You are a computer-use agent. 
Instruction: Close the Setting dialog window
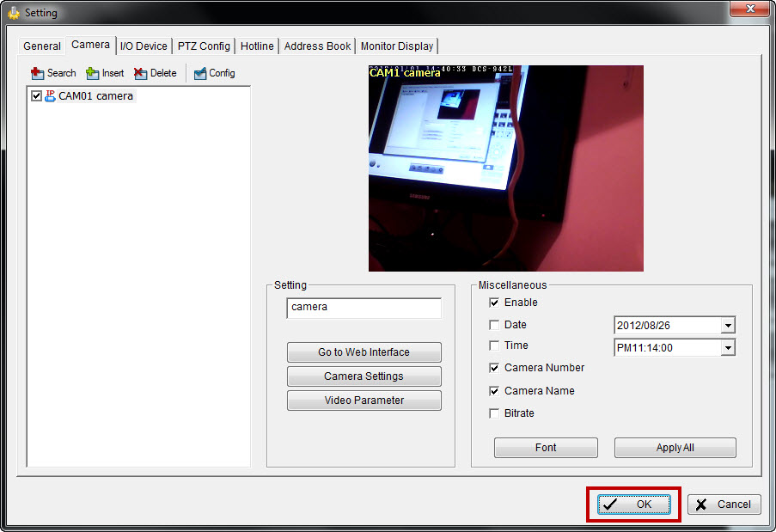tap(749, 9)
